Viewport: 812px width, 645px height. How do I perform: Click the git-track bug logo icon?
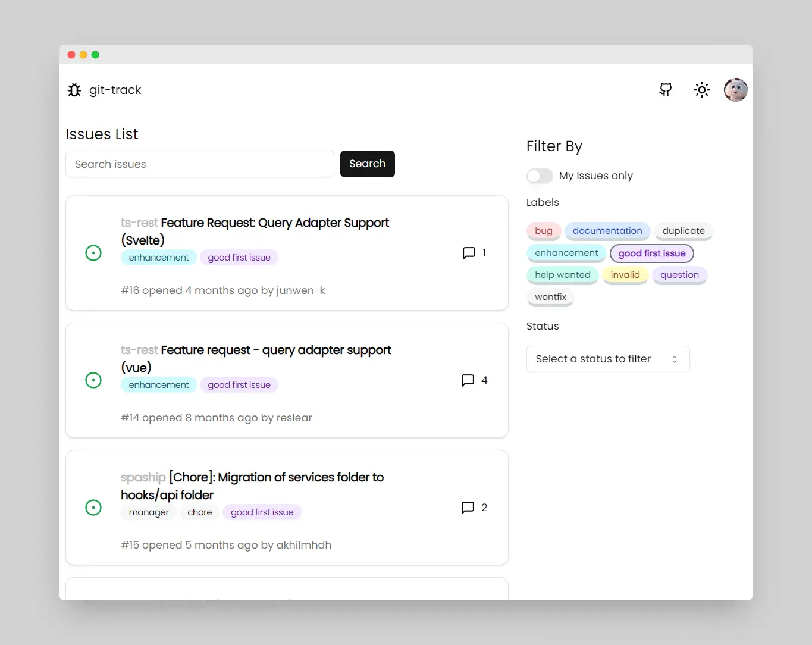(74, 90)
